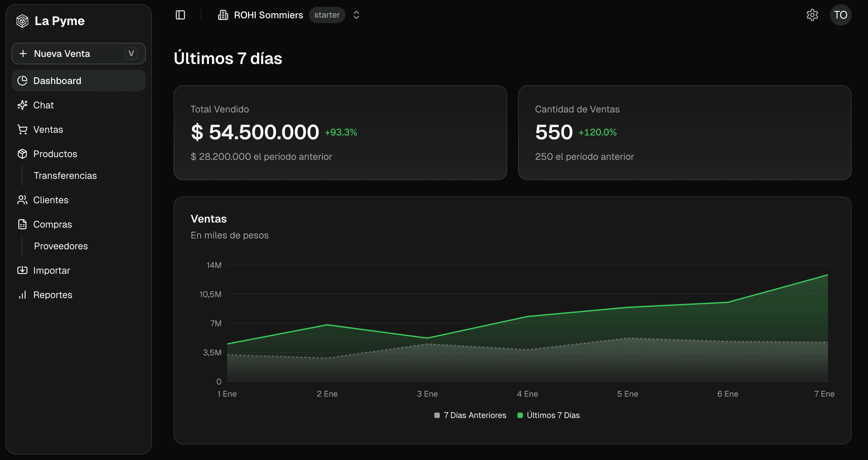The height and width of the screenshot is (460, 868).
Task: Select the Compras document icon
Action: pyautogui.click(x=22, y=224)
